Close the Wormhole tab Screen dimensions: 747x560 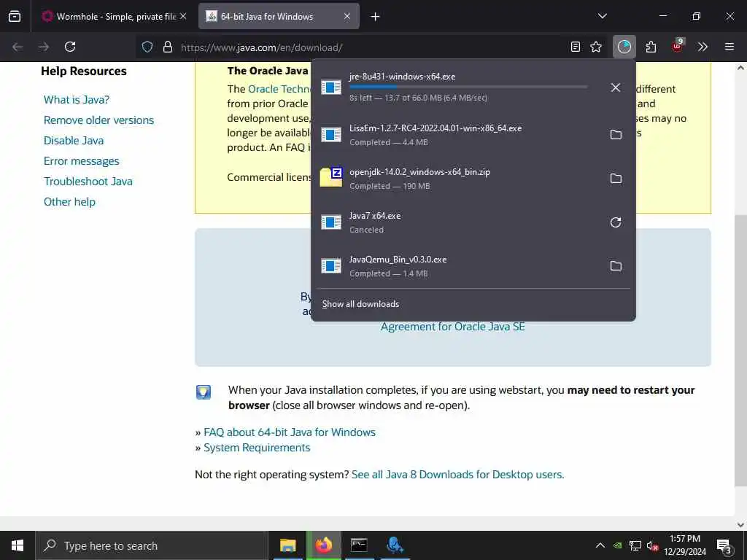183,16
